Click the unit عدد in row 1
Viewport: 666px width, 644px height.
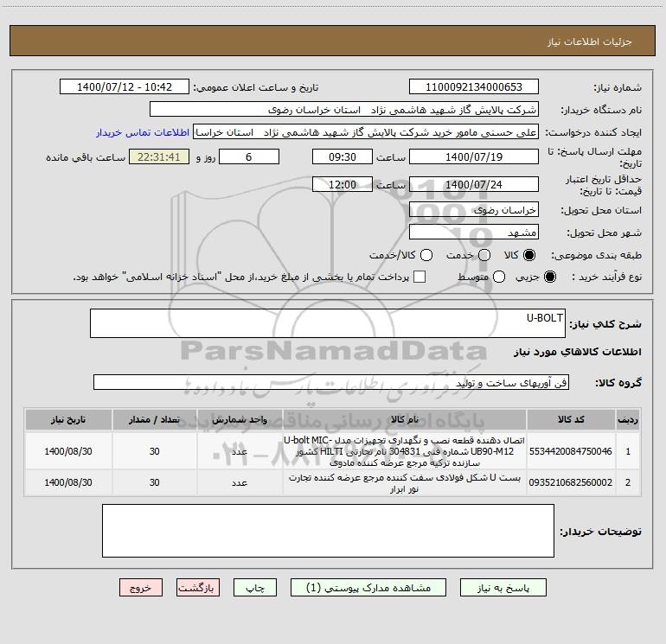(240, 451)
